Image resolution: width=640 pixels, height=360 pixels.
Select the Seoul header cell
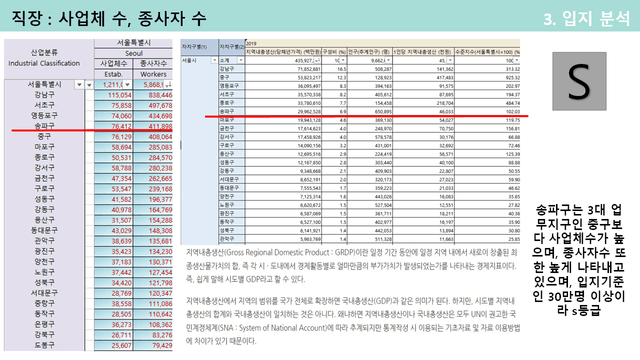(134, 53)
